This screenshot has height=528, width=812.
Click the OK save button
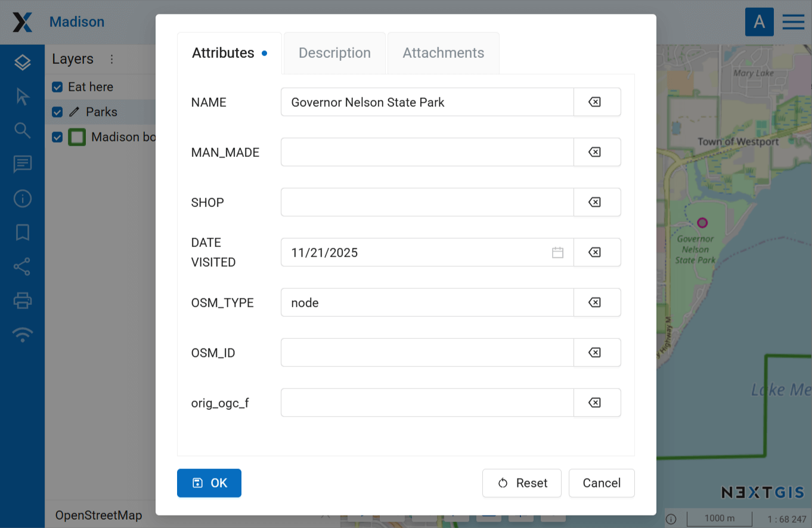coord(209,483)
